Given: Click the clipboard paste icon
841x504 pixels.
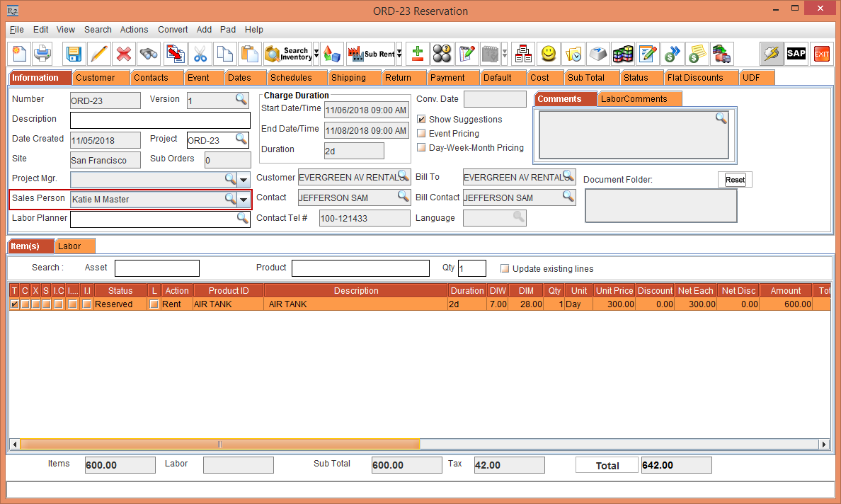Looking at the screenshot, I should (249, 54).
